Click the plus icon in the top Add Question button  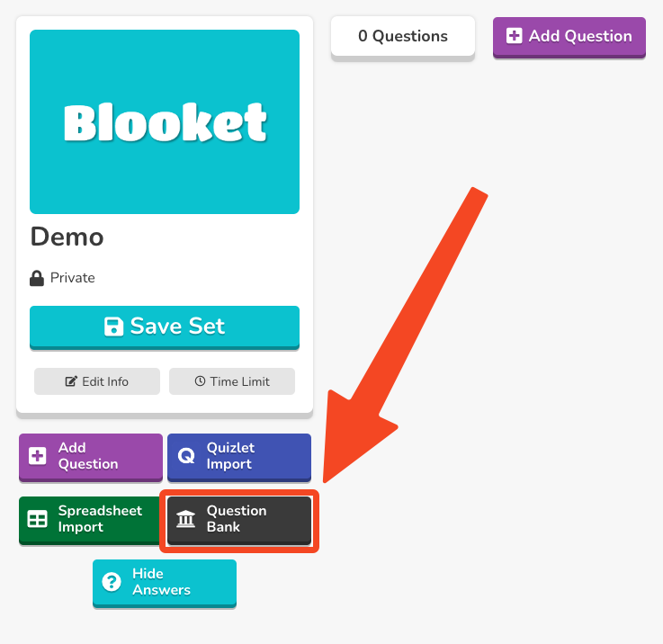[514, 36]
